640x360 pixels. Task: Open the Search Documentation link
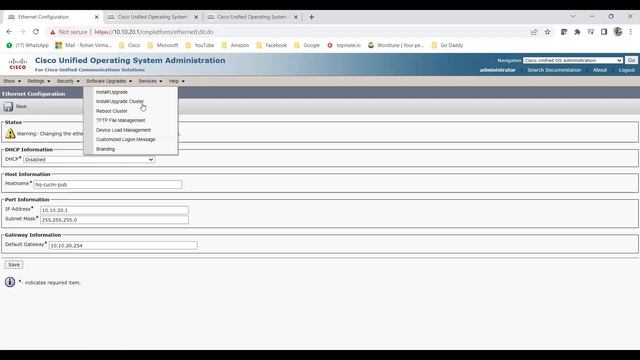(554, 70)
